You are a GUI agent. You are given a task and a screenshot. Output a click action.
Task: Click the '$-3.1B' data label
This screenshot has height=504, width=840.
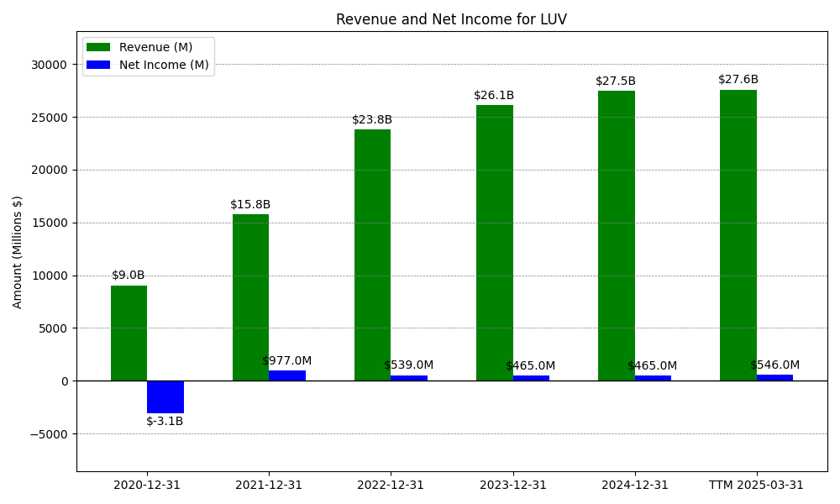[x=165, y=422]
